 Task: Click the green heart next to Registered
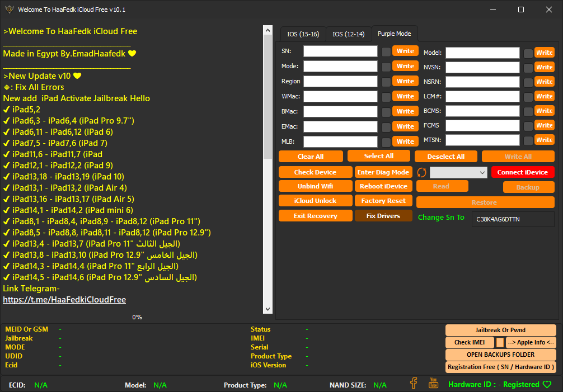[x=547, y=385]
